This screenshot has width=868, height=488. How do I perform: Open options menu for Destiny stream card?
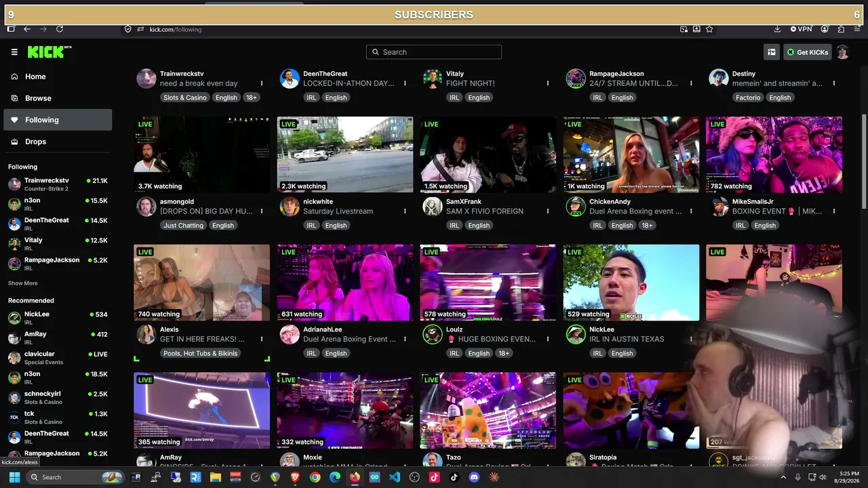(834, 83)
